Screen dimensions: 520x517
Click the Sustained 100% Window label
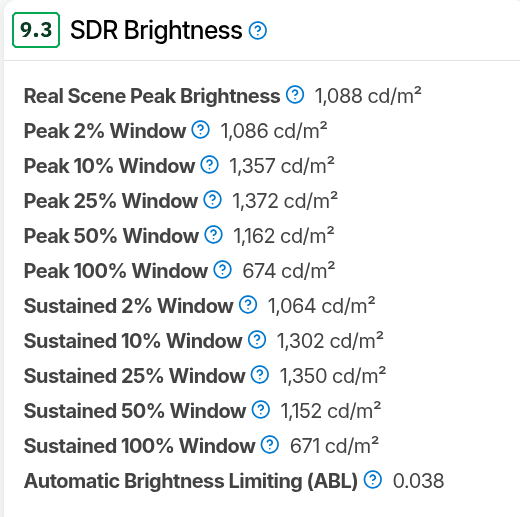[139, 446]
